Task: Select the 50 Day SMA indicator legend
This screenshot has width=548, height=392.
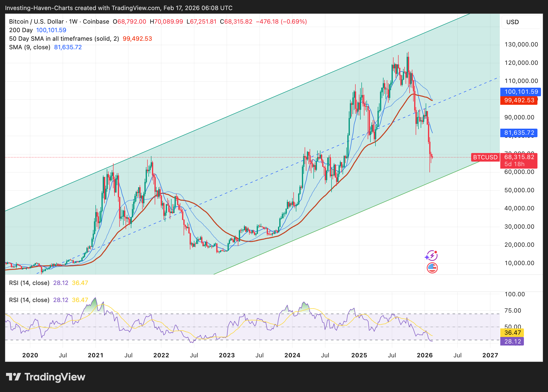Action: tap(64, 39)
